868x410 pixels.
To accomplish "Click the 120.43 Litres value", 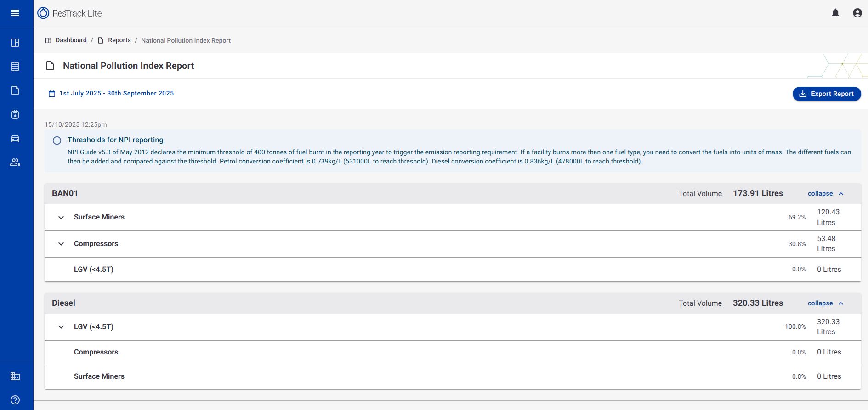I will pos(828,217).
